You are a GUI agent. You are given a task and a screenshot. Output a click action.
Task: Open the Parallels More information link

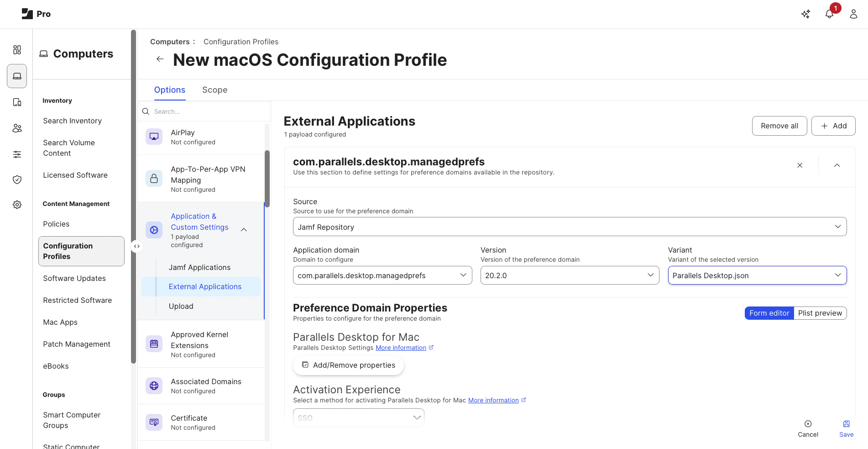click(401, 348)
